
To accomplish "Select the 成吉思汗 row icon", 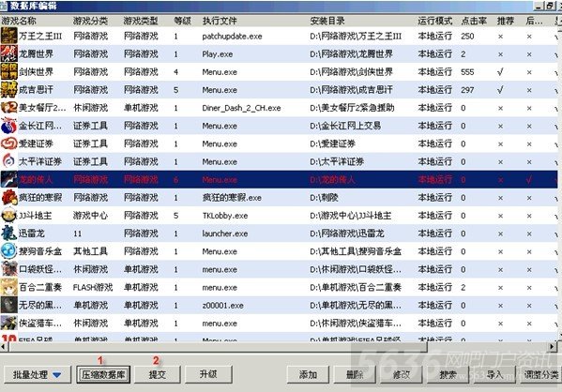I will point(9,90).
